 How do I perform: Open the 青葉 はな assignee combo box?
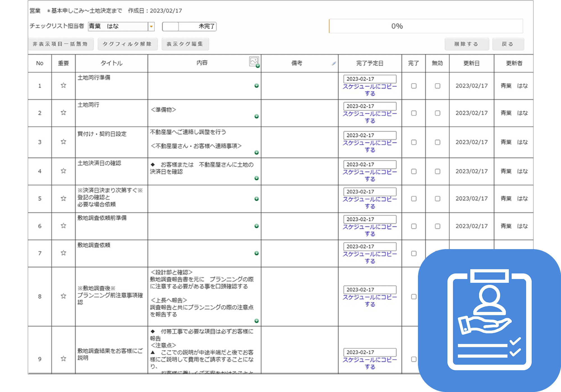coord(118,26)
